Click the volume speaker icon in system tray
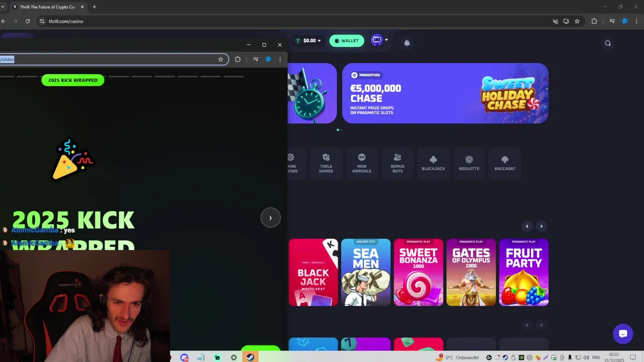 [x=587, y=357]
